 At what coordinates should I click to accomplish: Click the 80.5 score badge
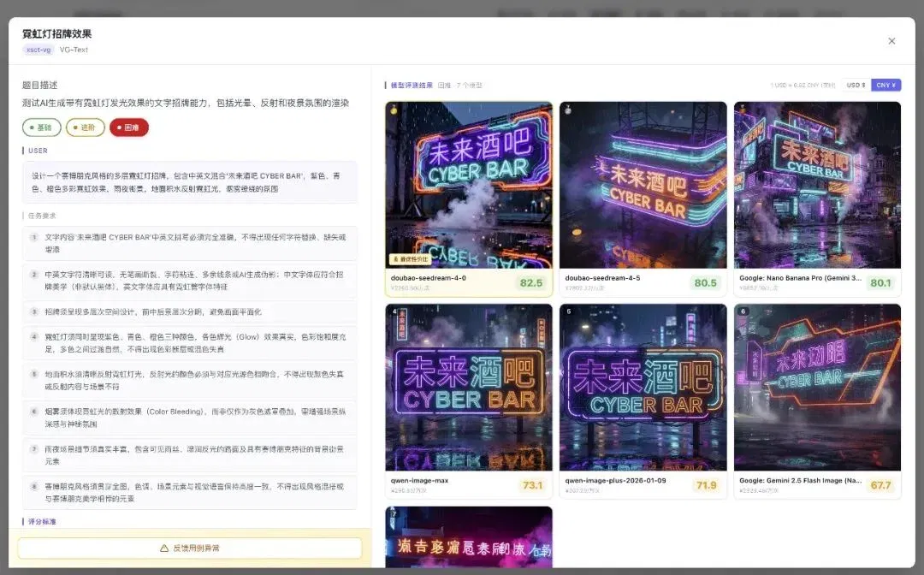(x=705, y=282)
